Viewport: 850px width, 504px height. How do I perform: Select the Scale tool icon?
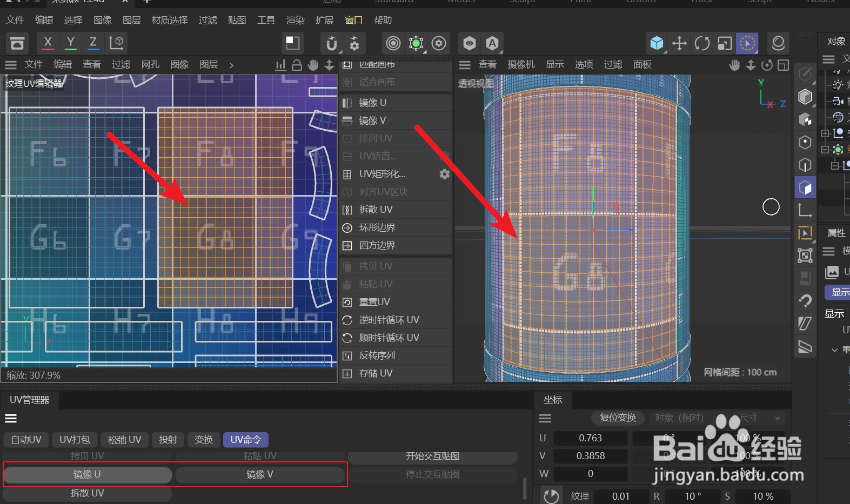click(x=725, y=43)
